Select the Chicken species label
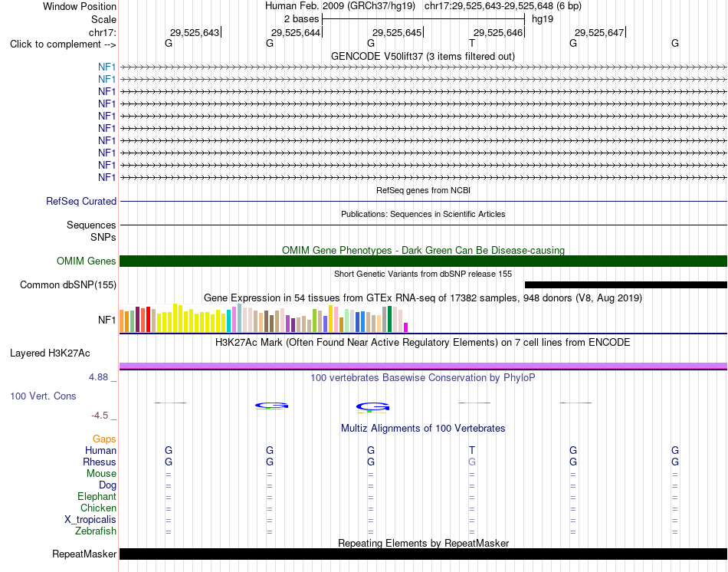728x572 pixels. pyautogui.click(x=98, y=508)
